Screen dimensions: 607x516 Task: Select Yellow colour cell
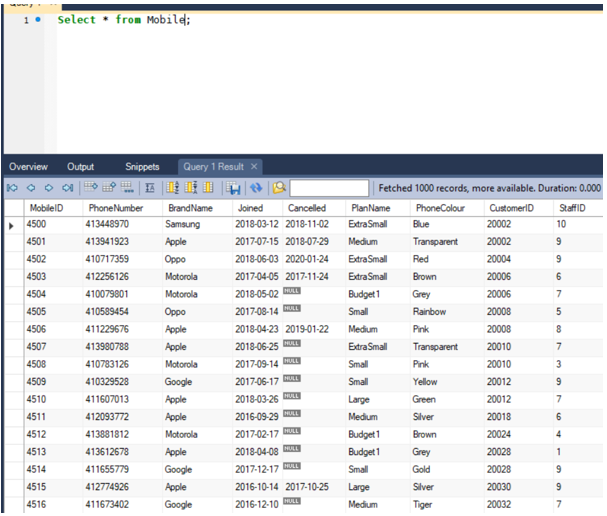tap(425, 382)
